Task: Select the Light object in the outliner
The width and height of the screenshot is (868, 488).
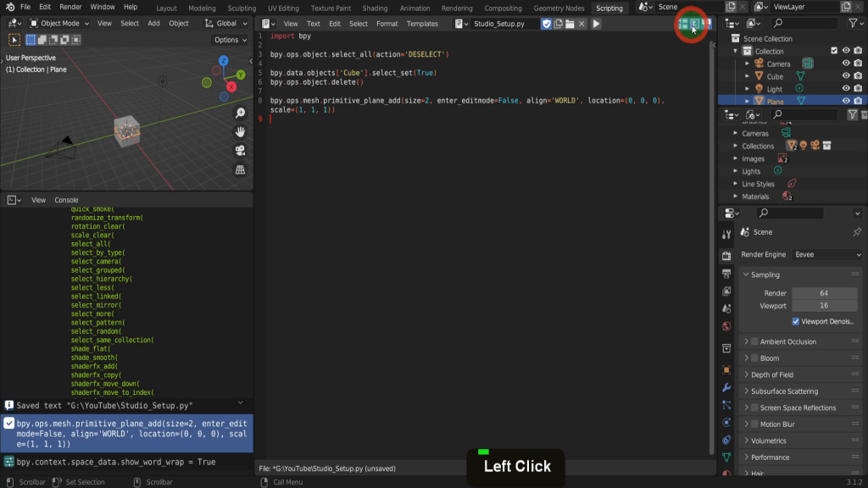Action: tap(775, 89)
